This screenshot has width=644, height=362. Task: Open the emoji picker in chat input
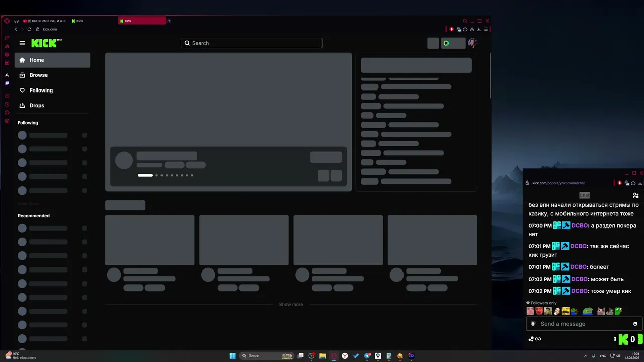click(x=635, y=324)
